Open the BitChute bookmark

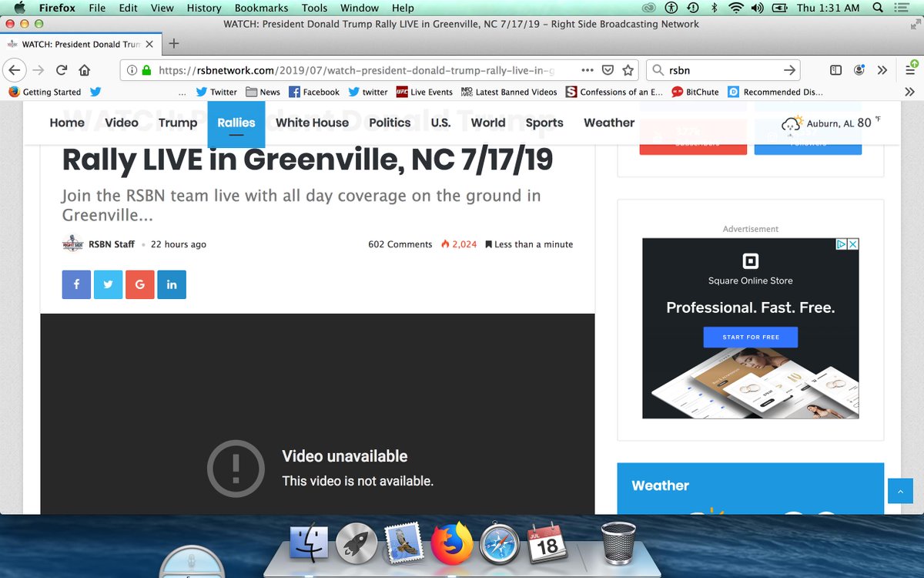[695, 92]
